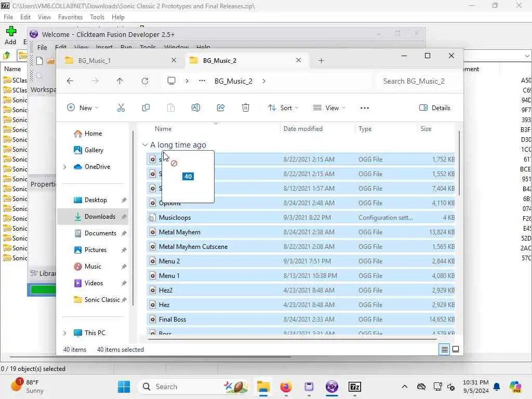The image size is (532, 399).
Task: Expand the OneDrive tree node
Action: tap(64, 167)
